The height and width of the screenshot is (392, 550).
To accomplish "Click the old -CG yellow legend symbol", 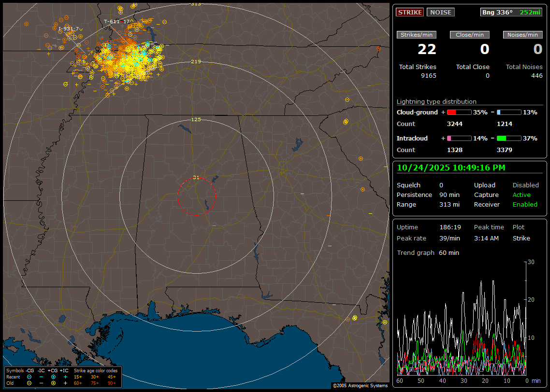I will (29, 383).
